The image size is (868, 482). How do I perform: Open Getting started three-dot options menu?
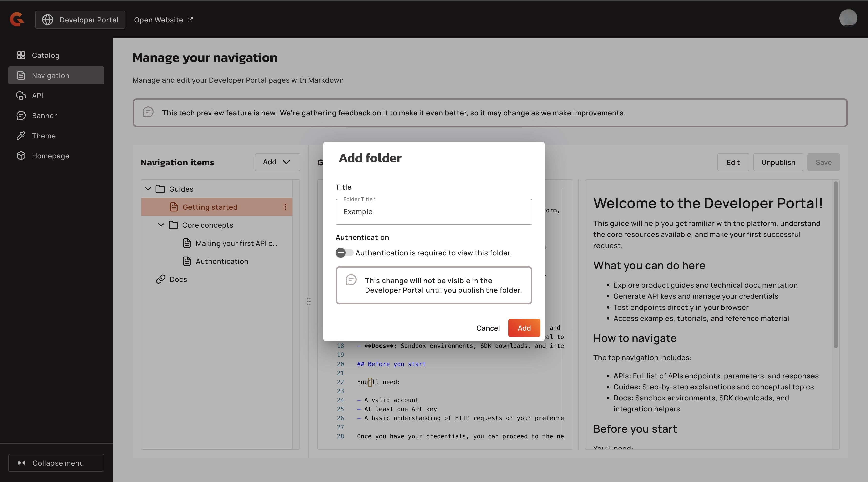coord(285,207)
